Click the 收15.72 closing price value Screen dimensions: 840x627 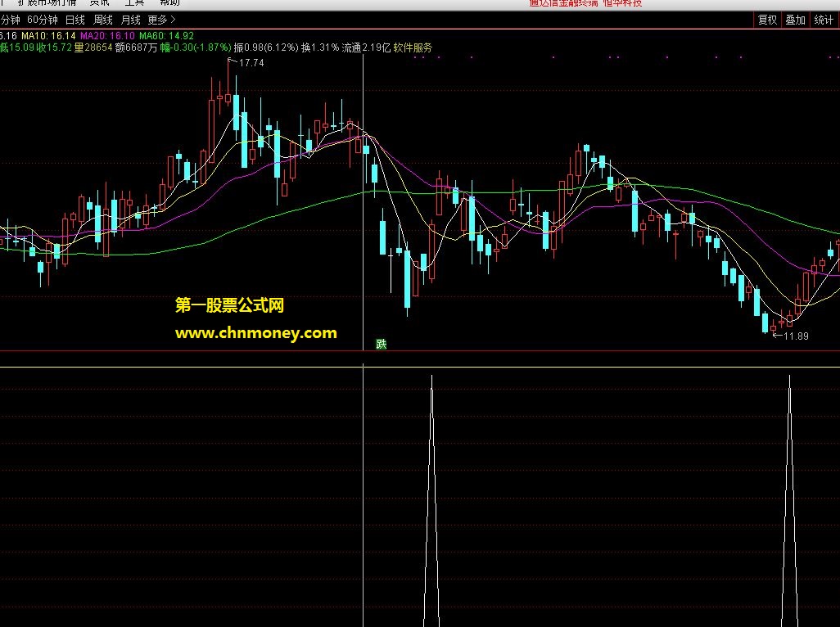coord(54,47)
